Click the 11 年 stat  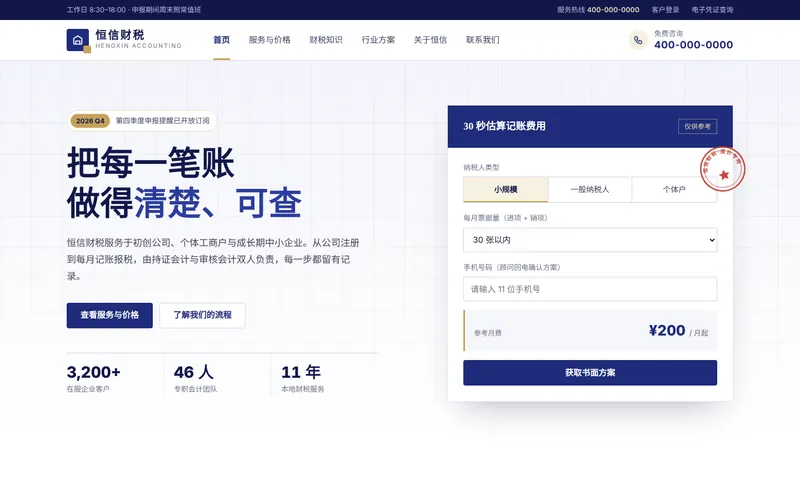click(x=301, y=372)
